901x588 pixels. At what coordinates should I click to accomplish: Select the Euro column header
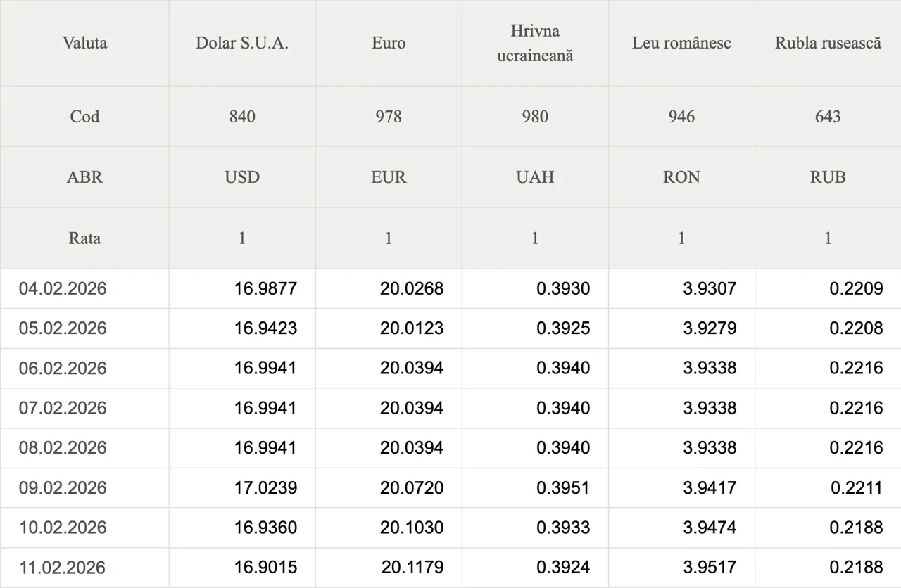pos(389,43)
